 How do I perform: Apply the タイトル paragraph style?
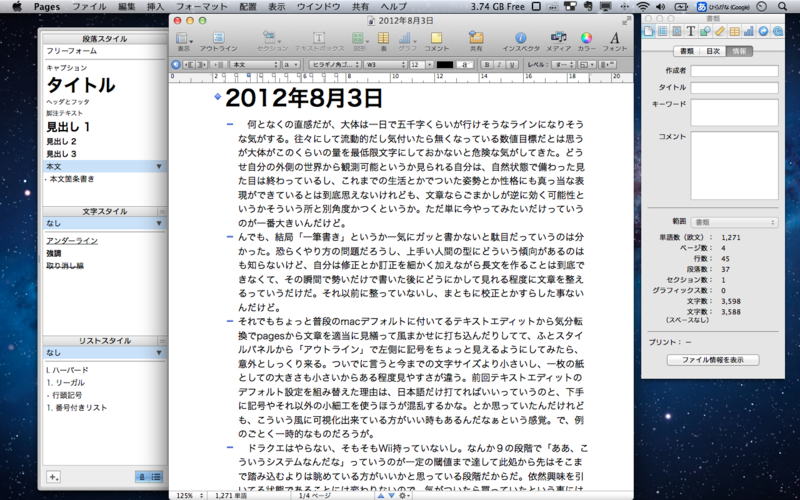(81, 85)
